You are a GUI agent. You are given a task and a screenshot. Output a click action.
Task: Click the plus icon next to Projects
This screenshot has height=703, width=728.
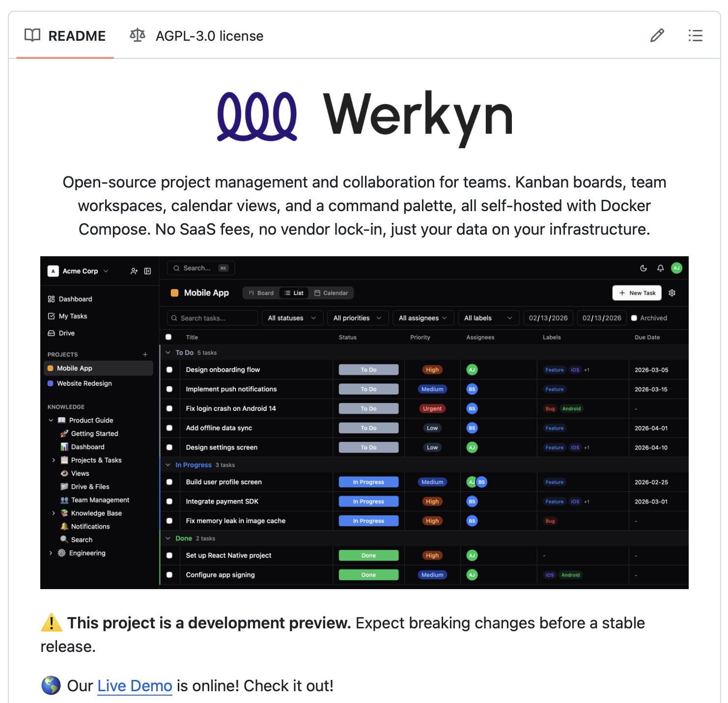click(145, 354)
